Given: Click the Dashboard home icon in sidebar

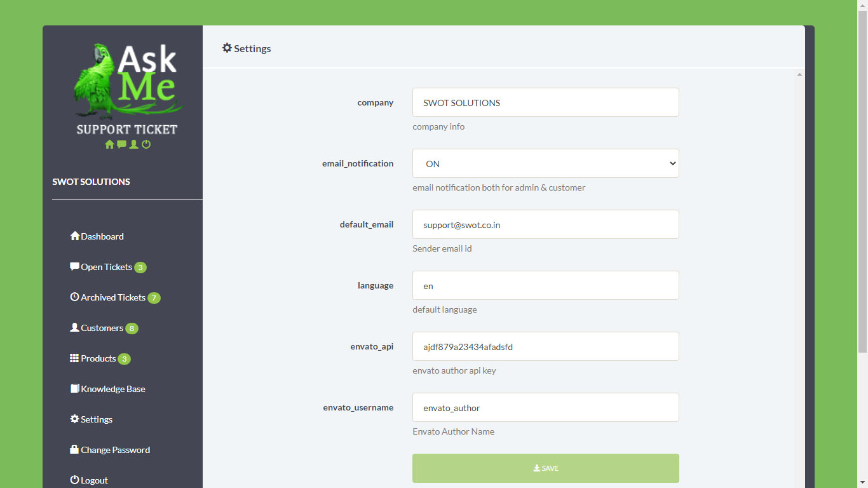Looking at the screenshot, I should [x=75, y=236].
